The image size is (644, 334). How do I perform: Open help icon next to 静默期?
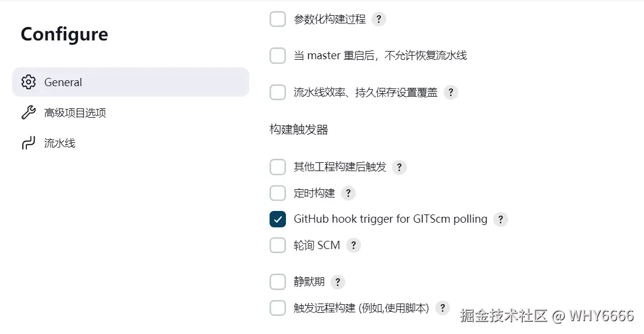tap(337, 282)
